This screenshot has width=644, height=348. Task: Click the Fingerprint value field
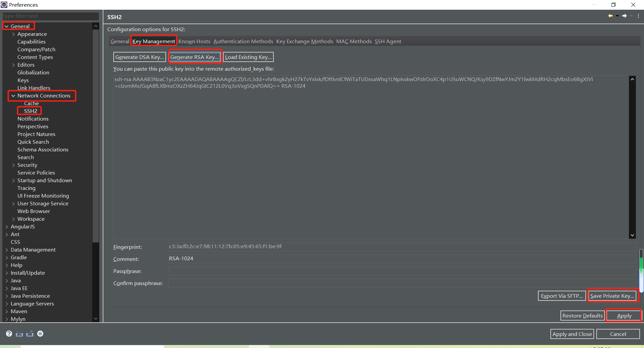402,247
